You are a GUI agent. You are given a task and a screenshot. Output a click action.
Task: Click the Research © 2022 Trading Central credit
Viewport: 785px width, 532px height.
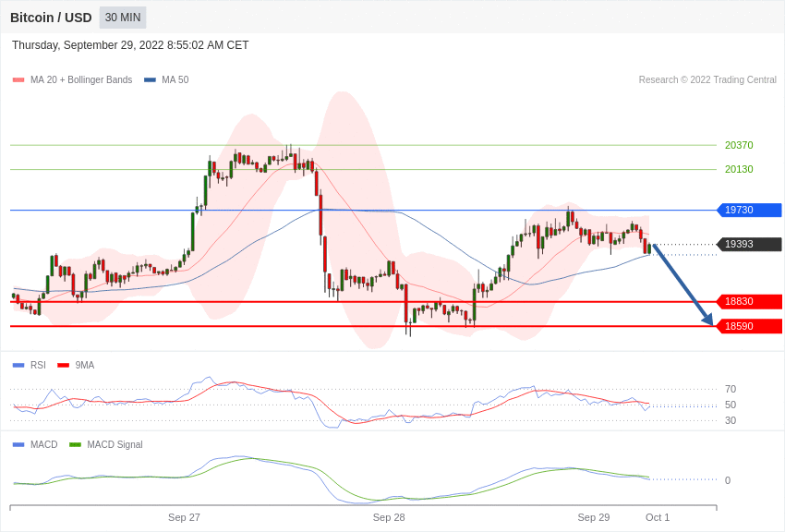[x=707, y=79]
